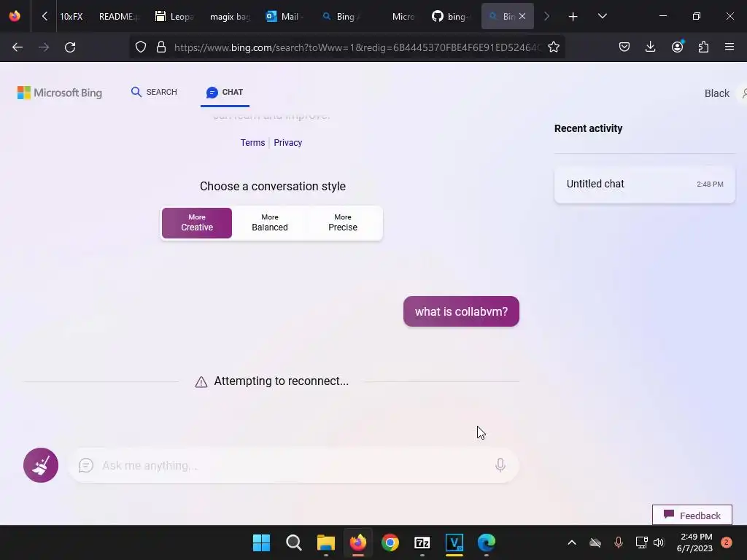This screenshot has width=747, height=560.
Task: Close the active Bing tab
Action: [x=522, y=16]
